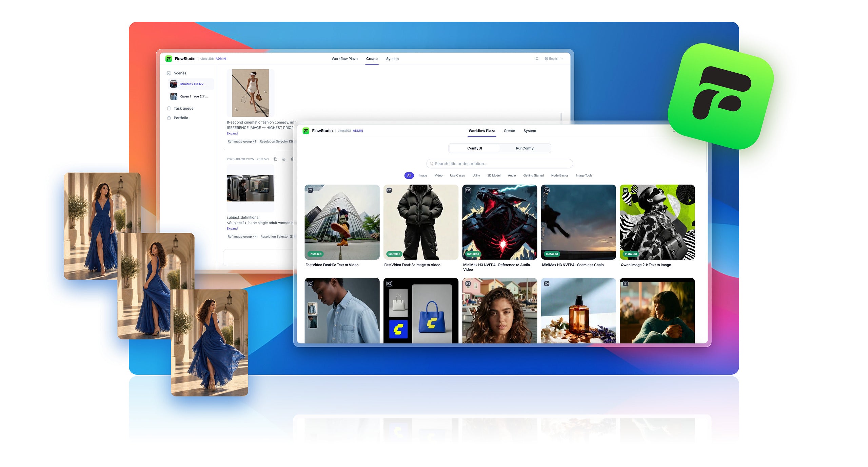The height and width of the screenshot is (467, 868).
Task: Open the Workflow Plaza tab in the front window
Action: coord(481,131)
